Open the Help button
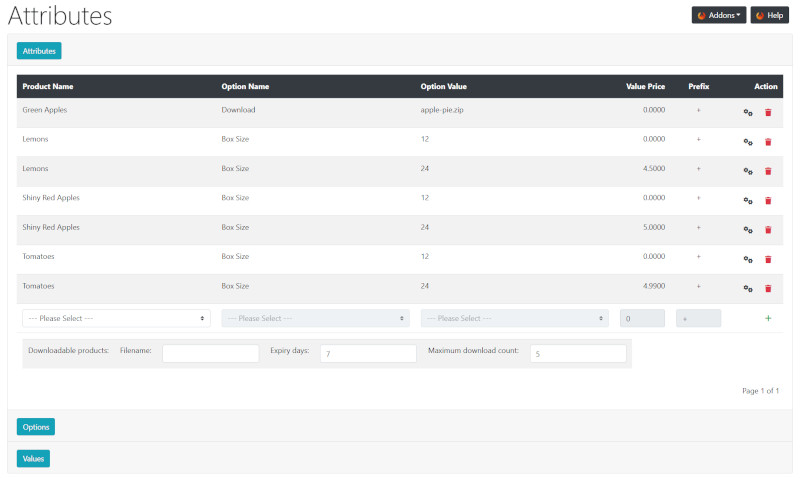This screenshot has height=478, width=800. tap(769, 15)
